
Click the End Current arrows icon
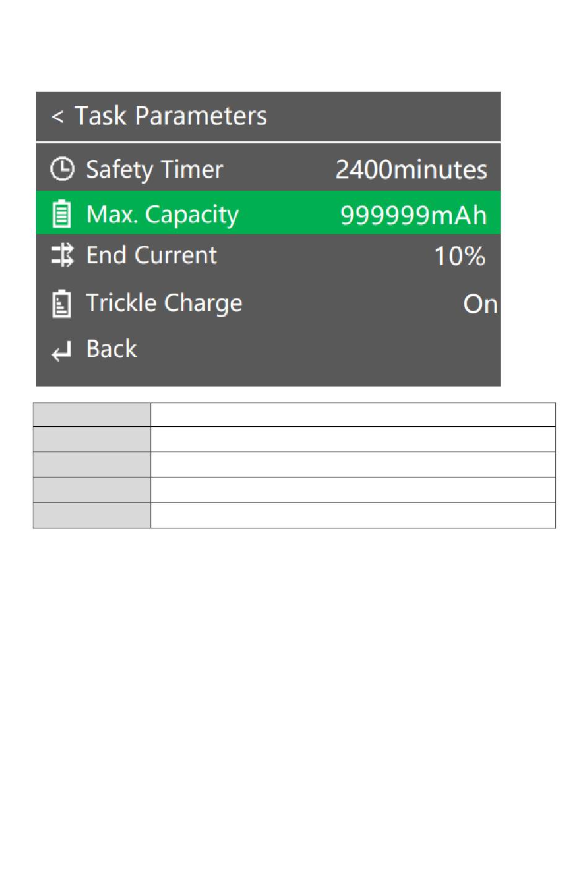(x=63, y=255)
